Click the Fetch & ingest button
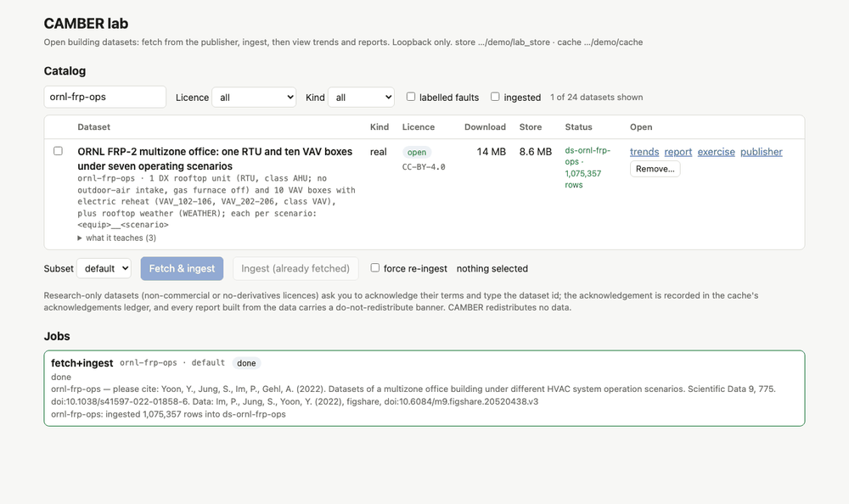Screen dimensions: 849x504 tap(182, 268)
